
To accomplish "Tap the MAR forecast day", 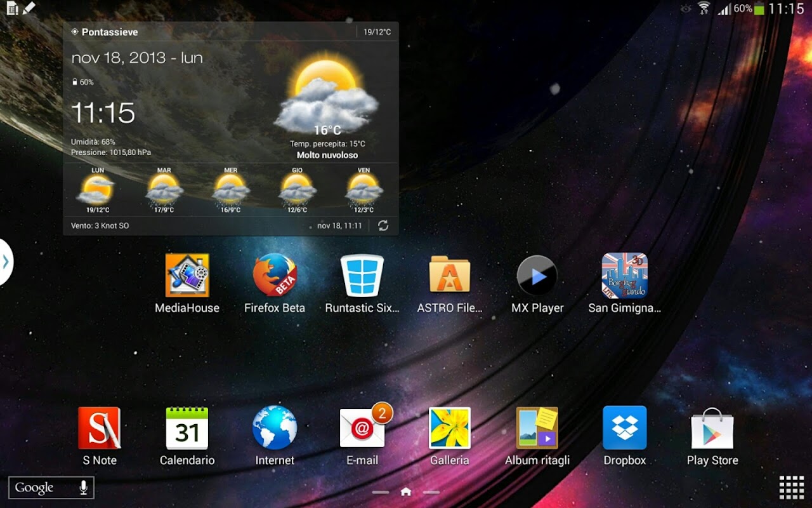I will pos(164,189).
